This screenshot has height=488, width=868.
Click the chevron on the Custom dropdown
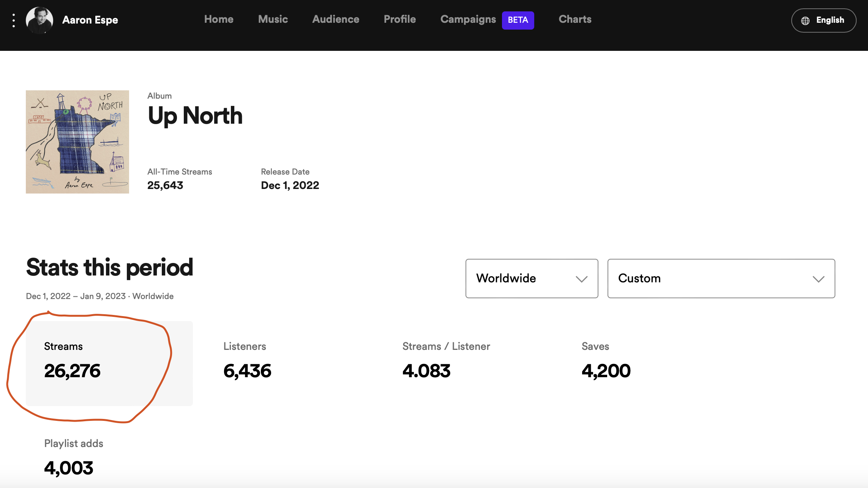click(x=818, y=279)
